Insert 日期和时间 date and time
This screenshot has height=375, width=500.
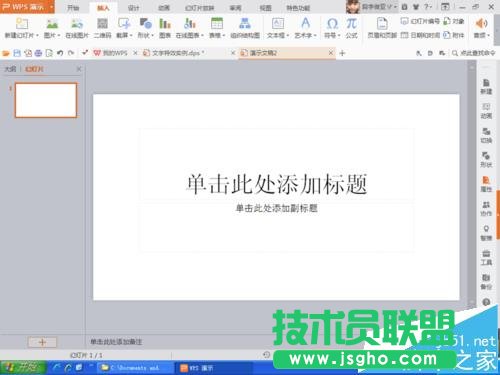pos(420,35)
